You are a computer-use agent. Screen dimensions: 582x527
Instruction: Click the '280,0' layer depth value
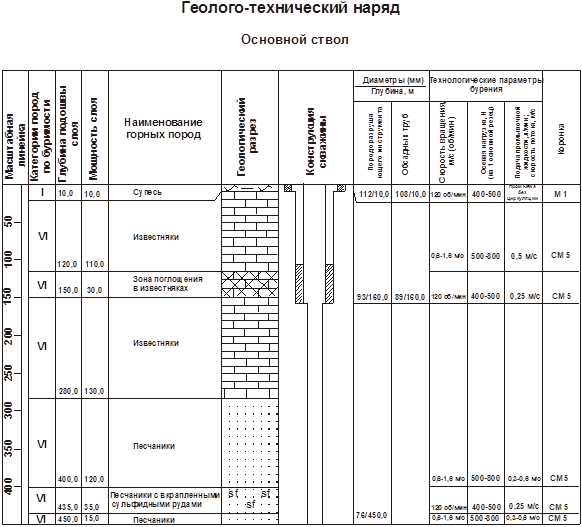[x=68, y=391]
